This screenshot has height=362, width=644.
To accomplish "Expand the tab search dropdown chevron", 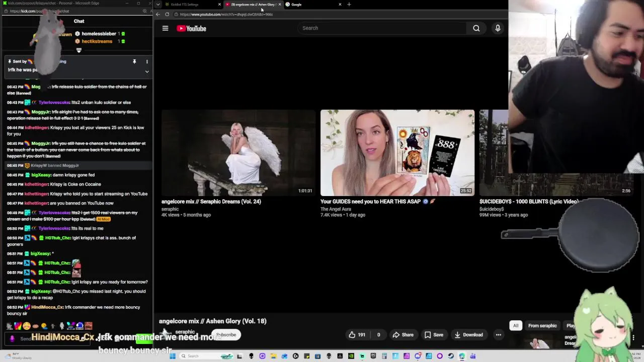I will tap(158, 5).
